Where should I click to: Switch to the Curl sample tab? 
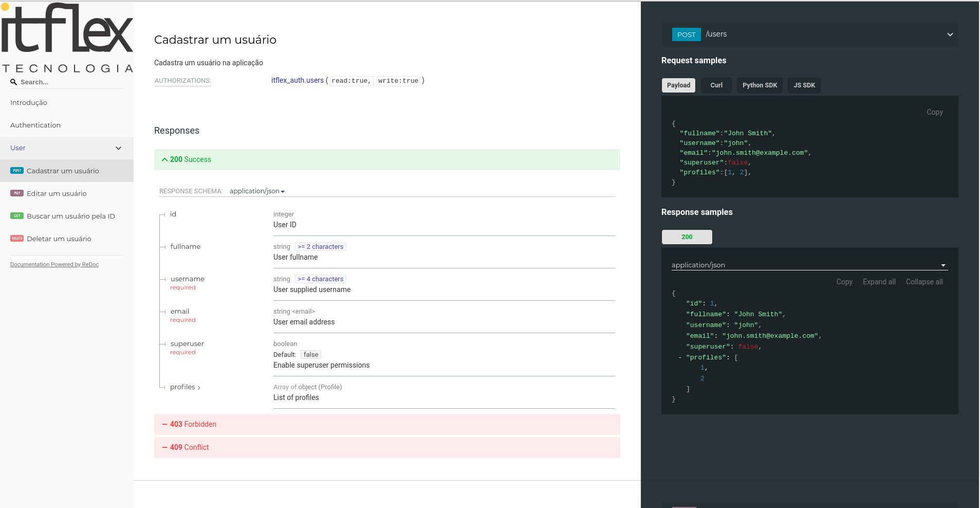click(x=716, y=85)
